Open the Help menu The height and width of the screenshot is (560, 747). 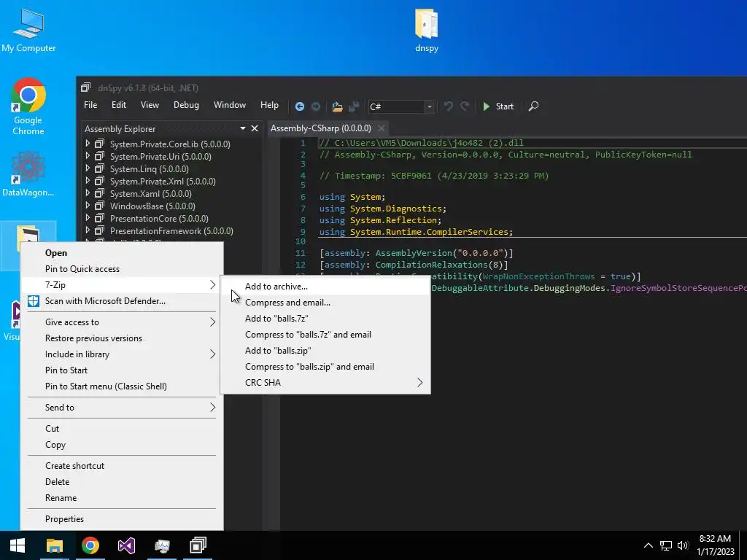pyautogui.click(x=269, y=105)
